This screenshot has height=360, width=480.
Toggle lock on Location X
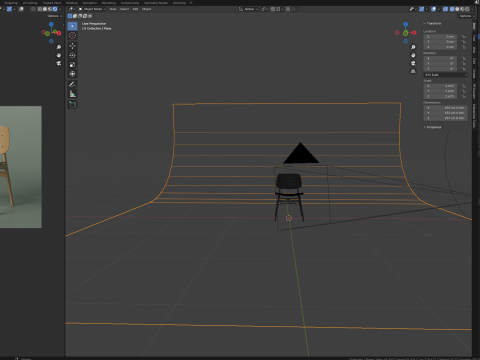[464, 37]
